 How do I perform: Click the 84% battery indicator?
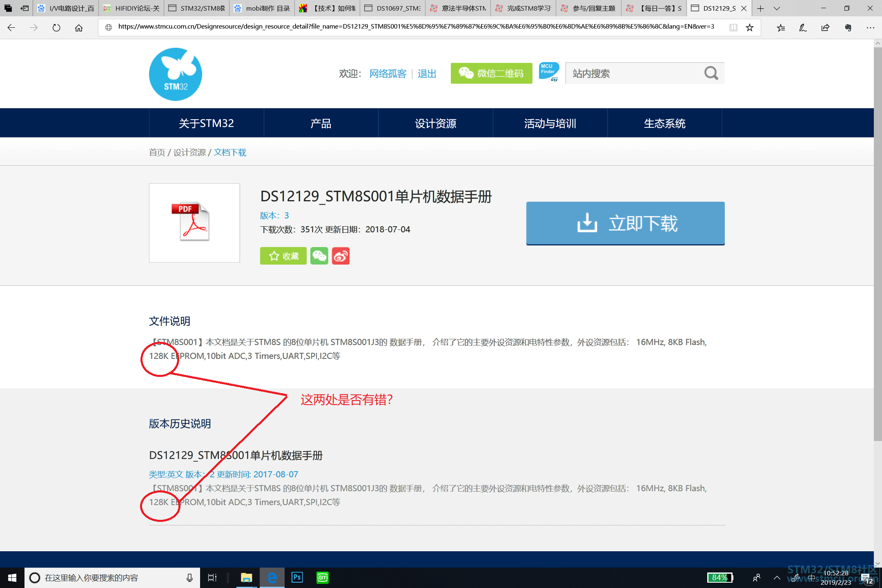720,577
